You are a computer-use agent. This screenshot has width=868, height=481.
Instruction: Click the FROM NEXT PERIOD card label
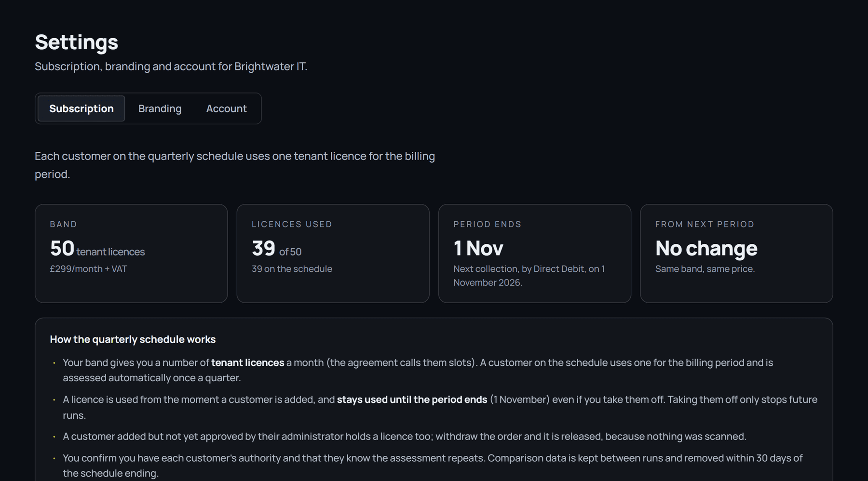pyautogui.click(x=705, y=224)
